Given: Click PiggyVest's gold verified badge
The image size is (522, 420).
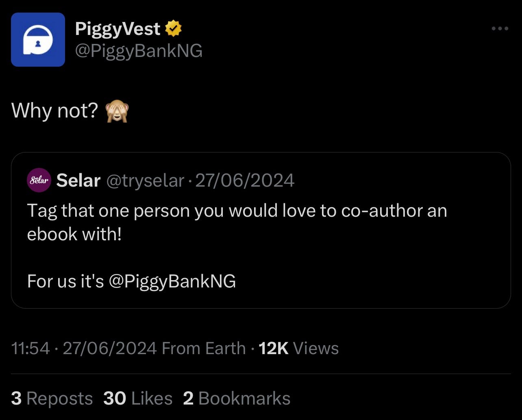Looking at the screenshot, I should pyautogui.click(x=174, y=28).
